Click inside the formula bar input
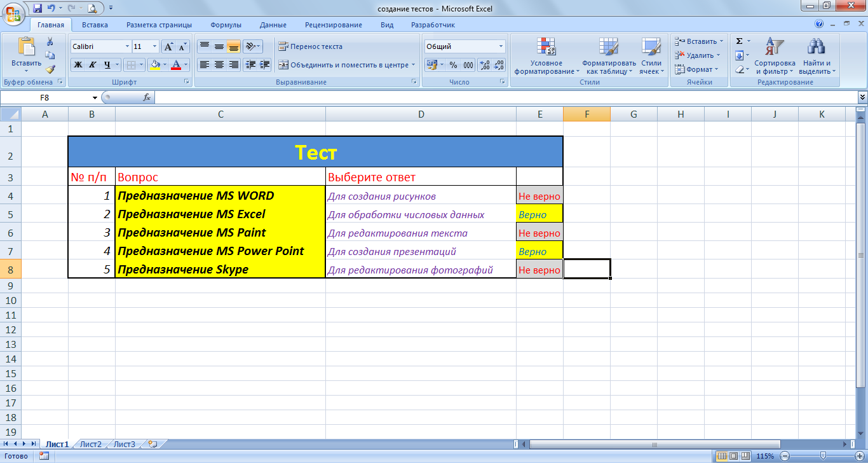Screen dimensions: 868x463 click(505, 97)
